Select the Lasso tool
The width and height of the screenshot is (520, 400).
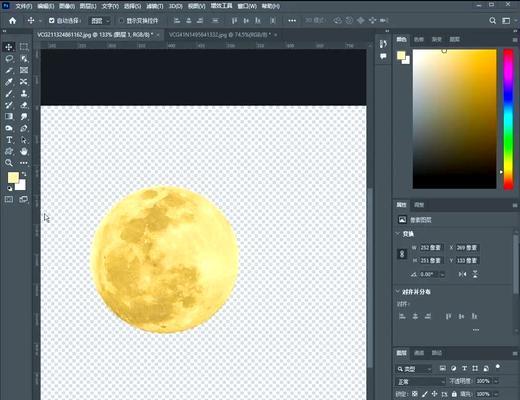coord(9,59)
